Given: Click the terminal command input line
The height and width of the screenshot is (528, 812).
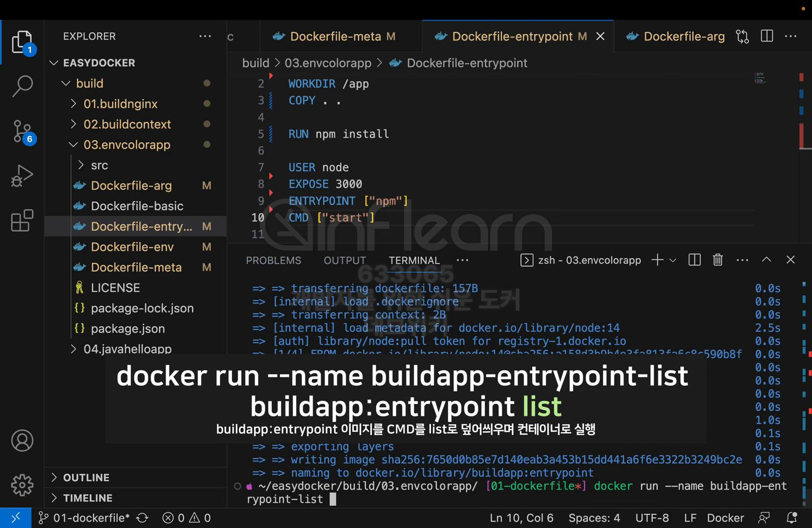Looking at the screenshot, I should 517,492.
